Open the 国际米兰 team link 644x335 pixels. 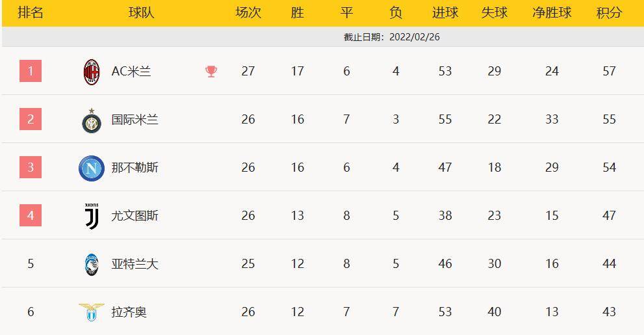coord(135,120)
